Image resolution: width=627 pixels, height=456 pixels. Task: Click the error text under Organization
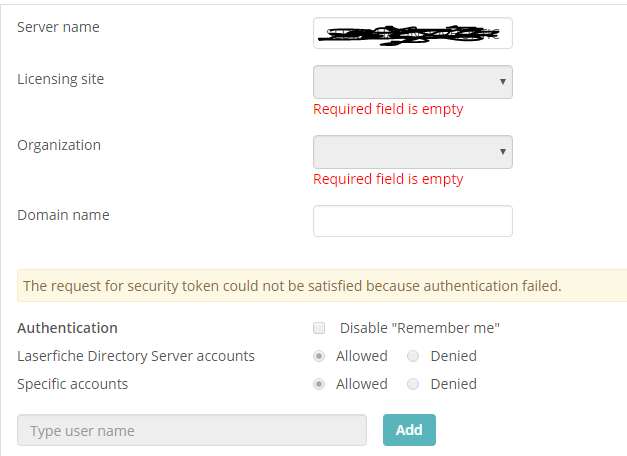point(388,179)
